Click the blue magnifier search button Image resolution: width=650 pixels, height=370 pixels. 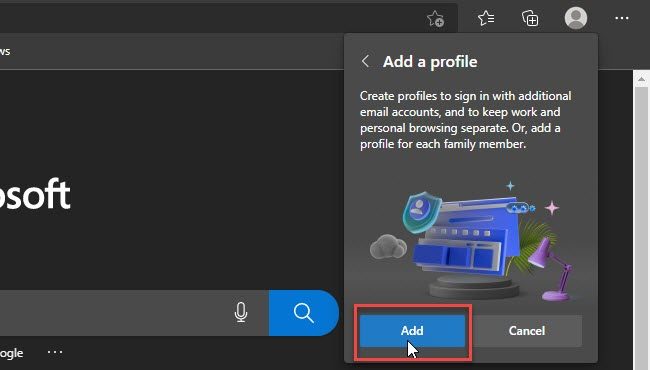303,312
